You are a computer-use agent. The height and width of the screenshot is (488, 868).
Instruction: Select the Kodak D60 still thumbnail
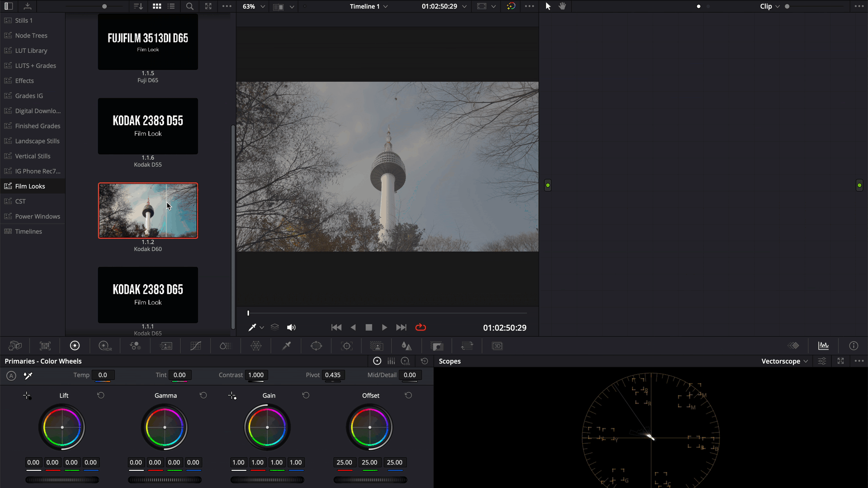(x=148, y=211)
